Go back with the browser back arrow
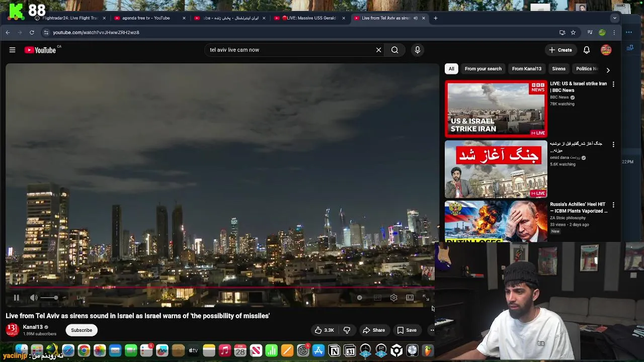The height and width of the screenshot is (362, 644). click(x=8, y=32)
